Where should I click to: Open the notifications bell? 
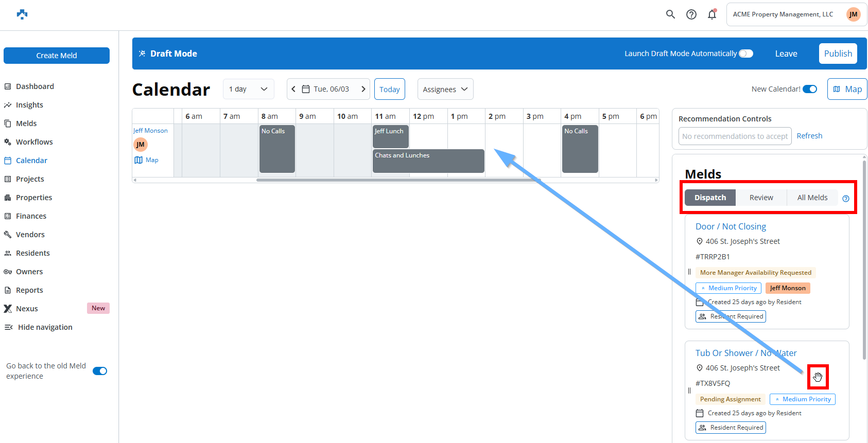tap(712, 14)
